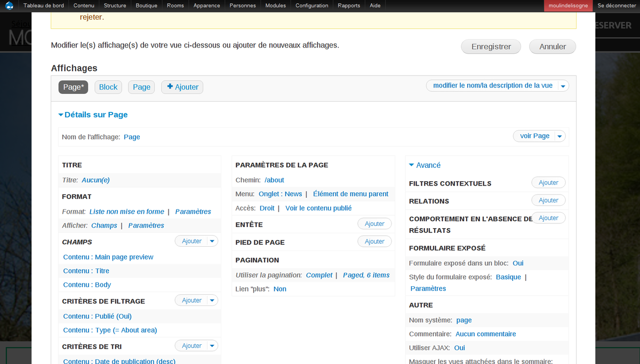Open the moulindelisogne user account link
This screenshot has width=640, height=364.
point(568,6)
